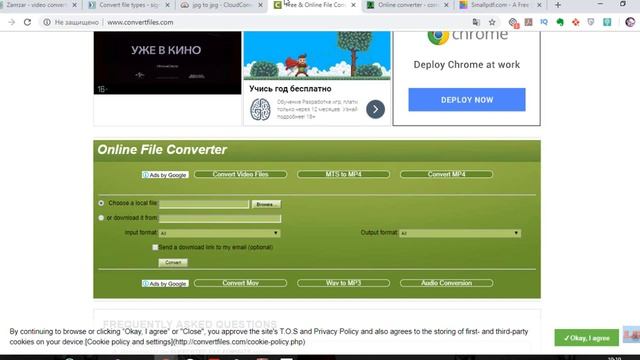This screenshot has height=360, width=640.
Task: Bookmark this page with the star icon
Action: (x=492, y=22)
